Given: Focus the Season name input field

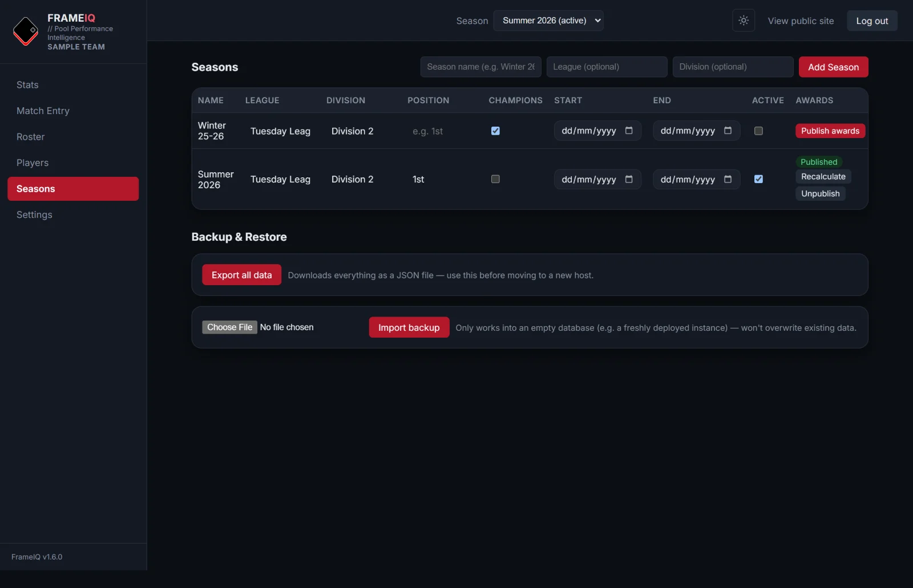Looking at the screenshot, I should [480, 67].
